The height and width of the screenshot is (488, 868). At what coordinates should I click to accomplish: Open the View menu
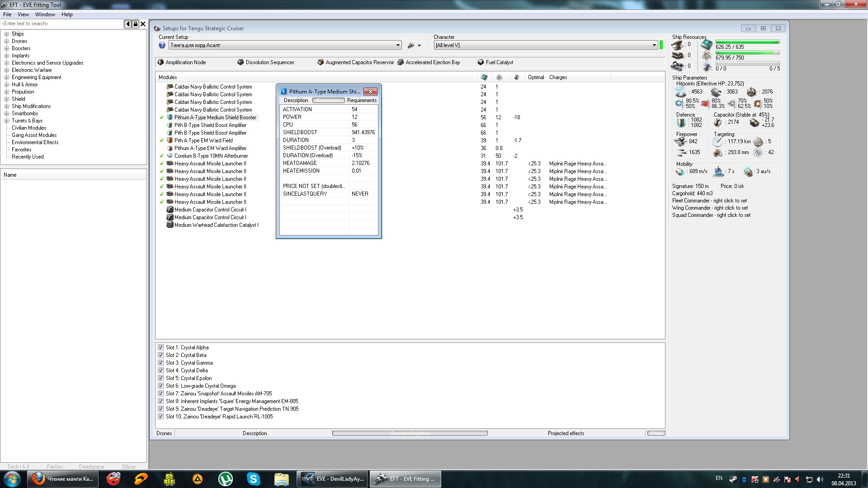(23, 14)
